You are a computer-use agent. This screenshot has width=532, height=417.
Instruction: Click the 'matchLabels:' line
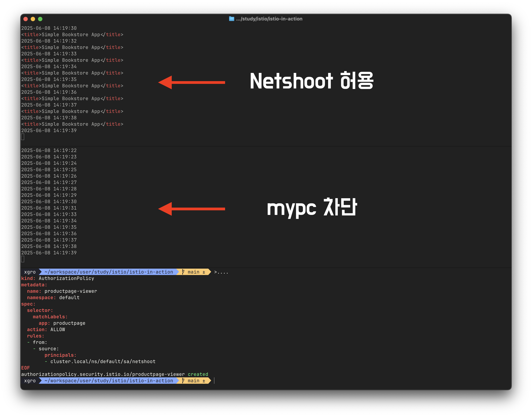(50, 317)
